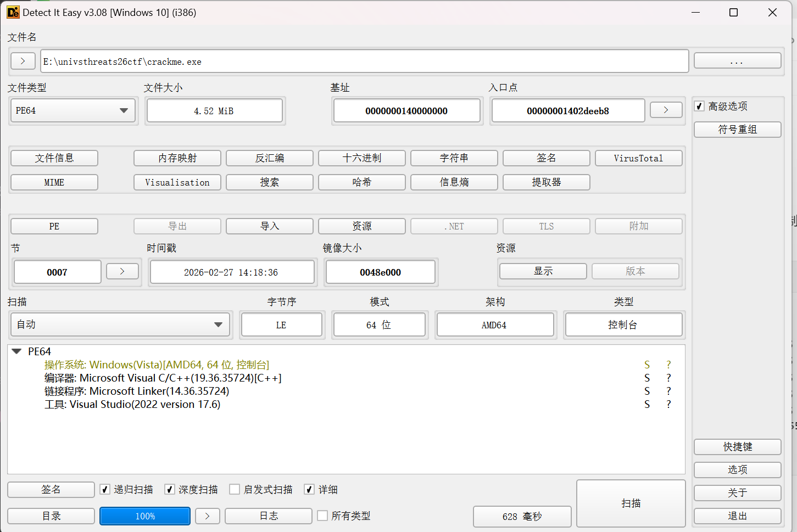
Task: Click the entry point field 00000001402deeb8
Action: click(568, 110)
